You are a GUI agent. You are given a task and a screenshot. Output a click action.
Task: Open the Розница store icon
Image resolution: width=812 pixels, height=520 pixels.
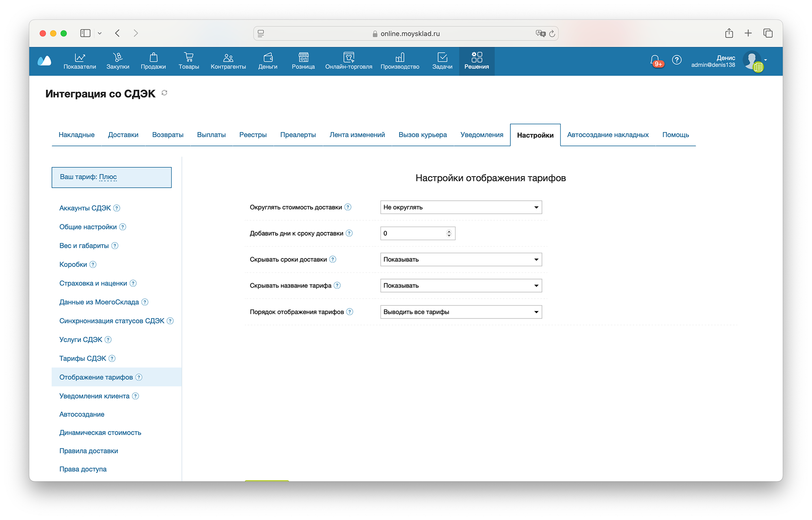click(x=303, y=57)
